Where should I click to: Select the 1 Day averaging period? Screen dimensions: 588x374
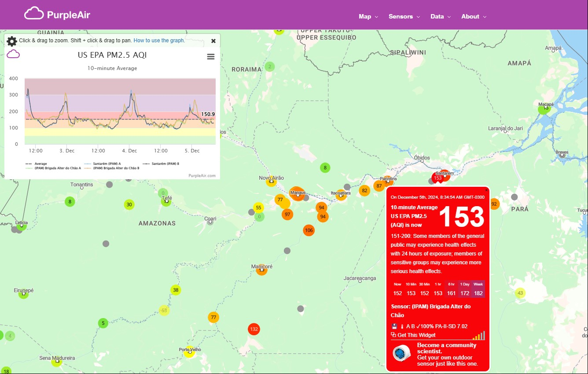point(465,289)
